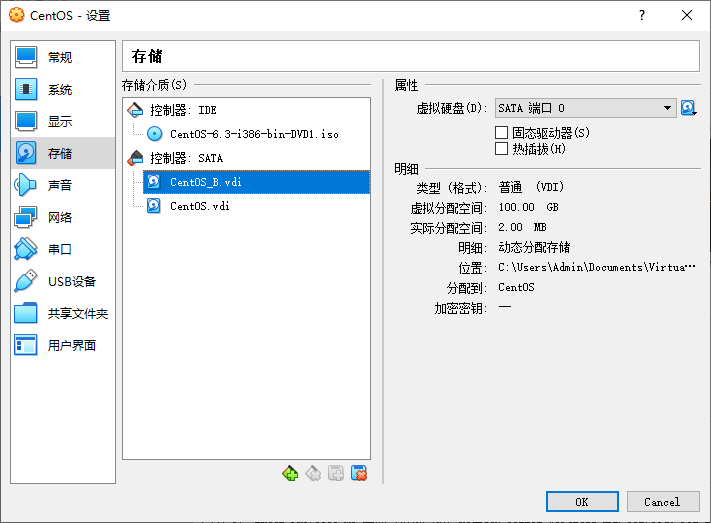Enable the 热插拔(H) hot-plug checkbox
The width and height of the screenshot is (711, 523).
pos(501,149)
